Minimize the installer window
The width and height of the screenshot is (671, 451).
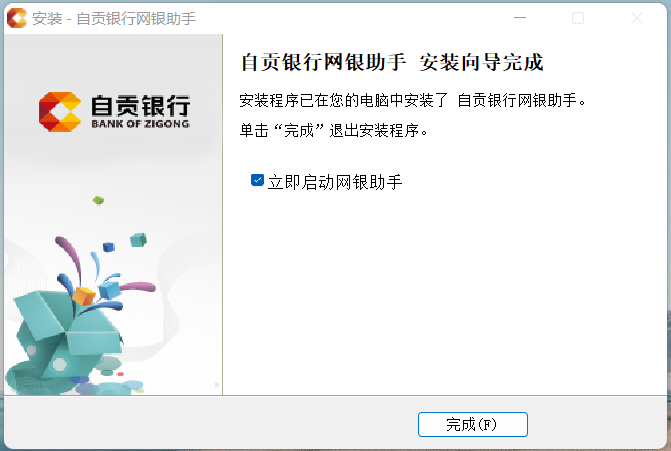click(x=520, y=18)
